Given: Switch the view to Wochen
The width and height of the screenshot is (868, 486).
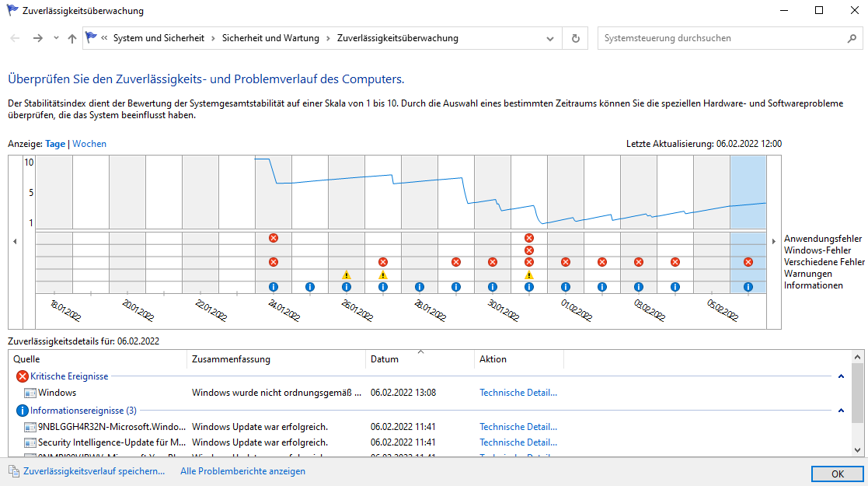Looking at the screenshot, I should 89,143.
